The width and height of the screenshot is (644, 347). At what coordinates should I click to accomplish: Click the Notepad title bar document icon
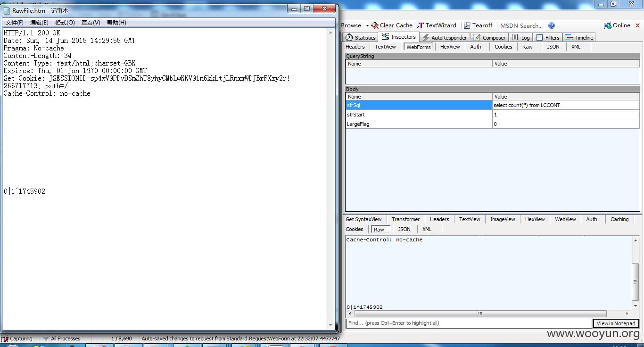click(7, 10)
